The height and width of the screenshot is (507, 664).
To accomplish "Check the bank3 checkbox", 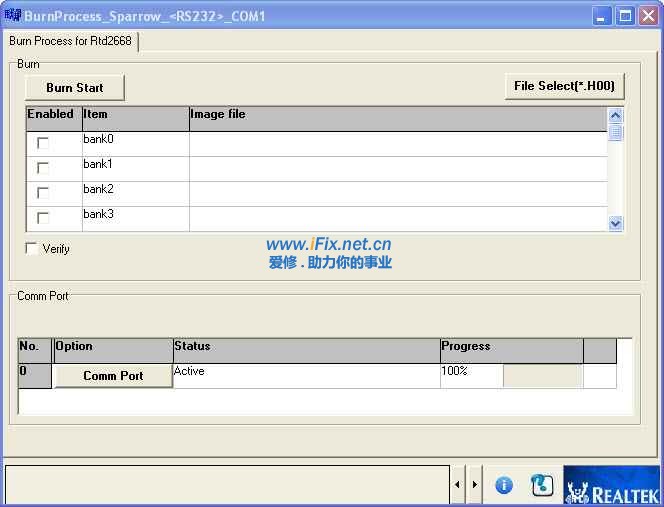I will [x=43, y=218].
